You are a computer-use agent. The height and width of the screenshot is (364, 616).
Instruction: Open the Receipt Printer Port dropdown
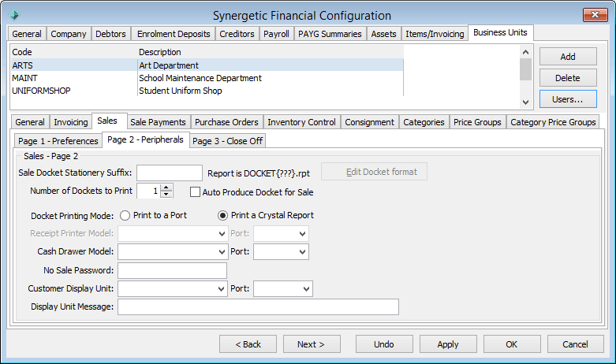[x=303, y=234]
